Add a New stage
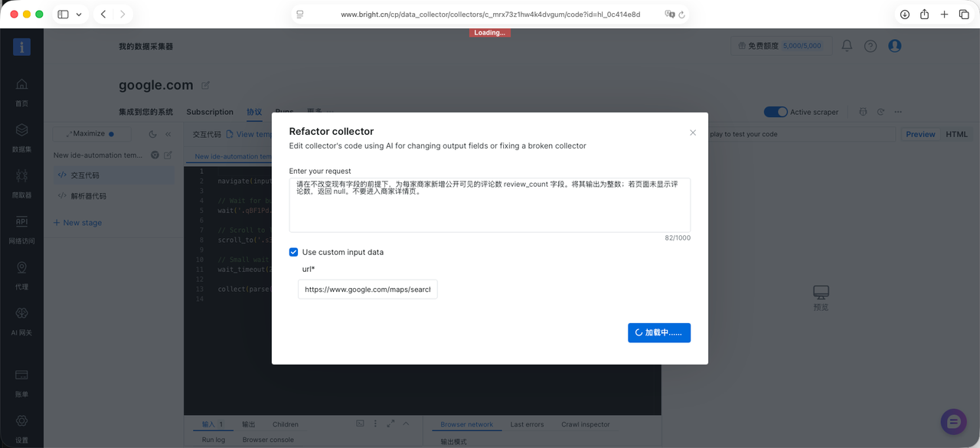The width and height of the screenshot is (980, 448). pyautogui.click(x=77, y=223)
